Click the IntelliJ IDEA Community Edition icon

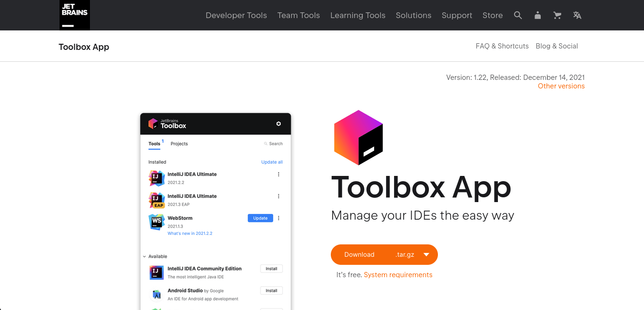pos(156,271)
